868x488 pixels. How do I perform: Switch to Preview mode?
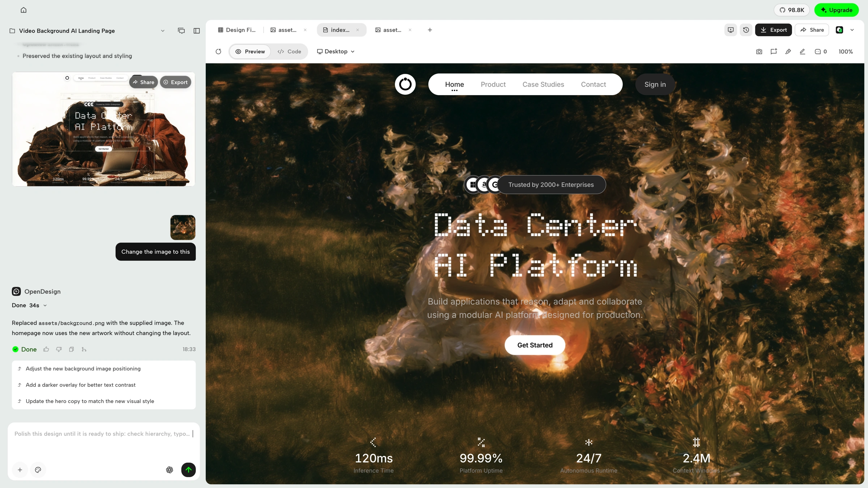pos(250,51)
